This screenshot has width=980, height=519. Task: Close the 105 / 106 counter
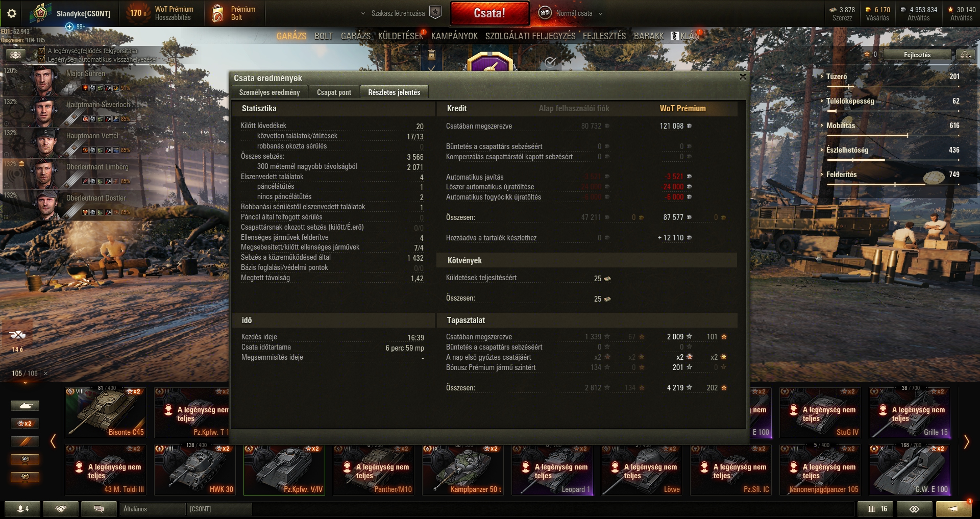(45, 374)
